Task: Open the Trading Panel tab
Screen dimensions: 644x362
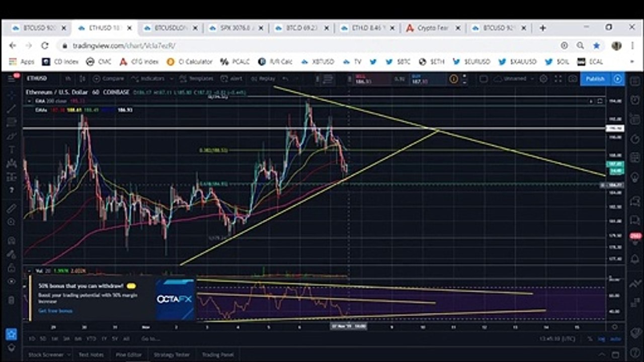Action: tap(218, 354)
